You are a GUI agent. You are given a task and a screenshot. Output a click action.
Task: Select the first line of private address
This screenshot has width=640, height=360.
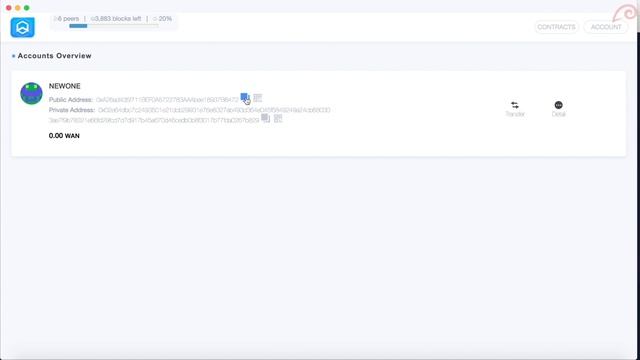(214, 110)
